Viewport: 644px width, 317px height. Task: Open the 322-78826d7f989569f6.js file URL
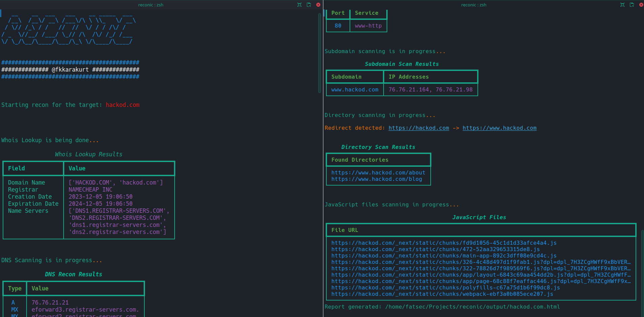[x=481, y=269]
